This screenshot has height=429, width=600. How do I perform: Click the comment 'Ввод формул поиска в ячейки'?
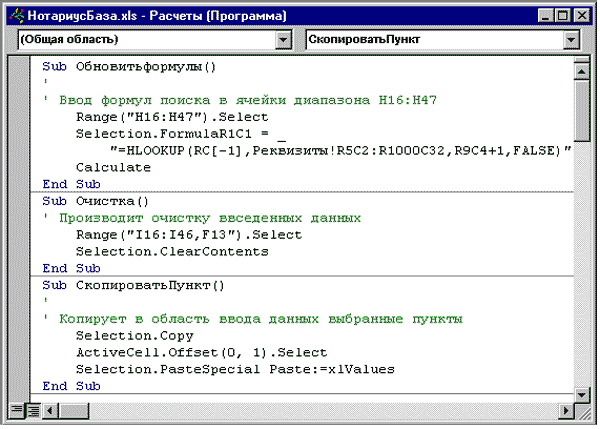pyautogui.click(x=173, y=100)
